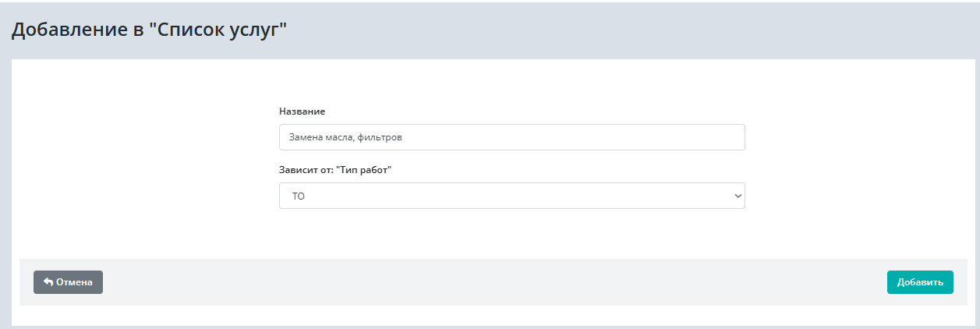Click "Список услуг" in the page title
This screenshot has height=329, width=980.
(218, 31)
